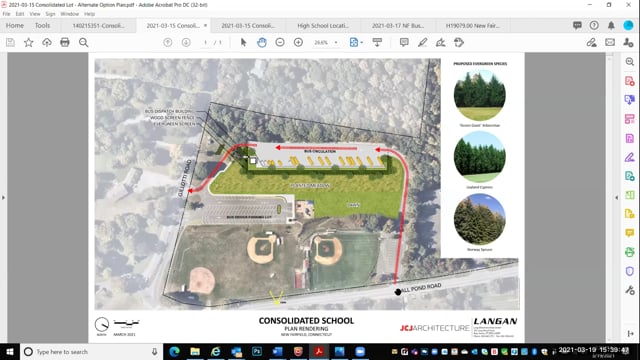Open Find text magnifier icon
Image resolution: width=640 pixels, height=360 pixels.
point(83,42)
